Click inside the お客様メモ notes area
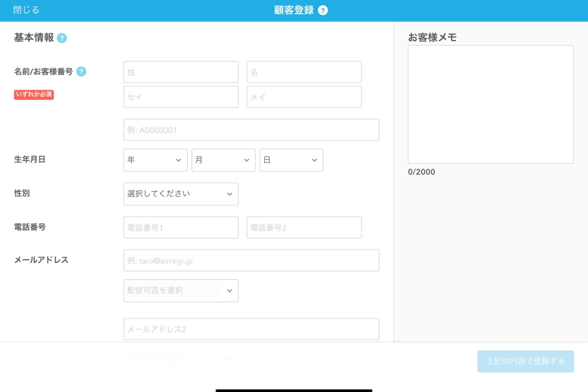This screenshot has width=588, height=392. point(490,104)
